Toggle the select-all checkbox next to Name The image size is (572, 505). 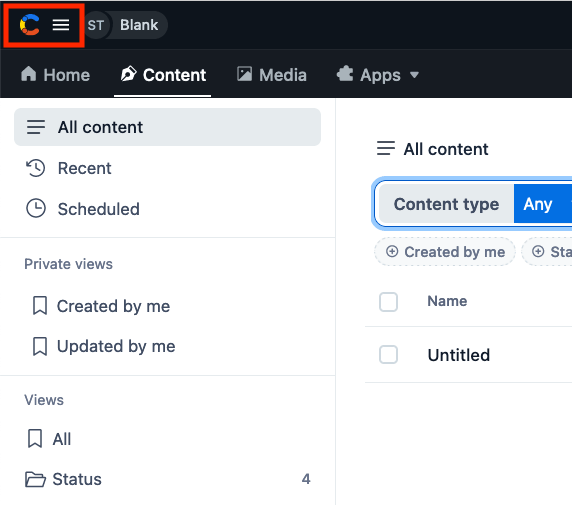point(388,302)
